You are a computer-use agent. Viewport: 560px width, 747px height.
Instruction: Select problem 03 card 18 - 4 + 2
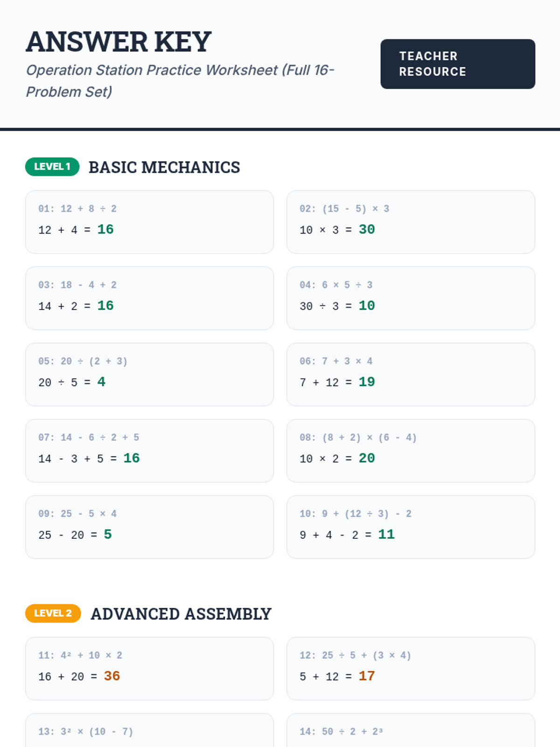pos(149,298)
